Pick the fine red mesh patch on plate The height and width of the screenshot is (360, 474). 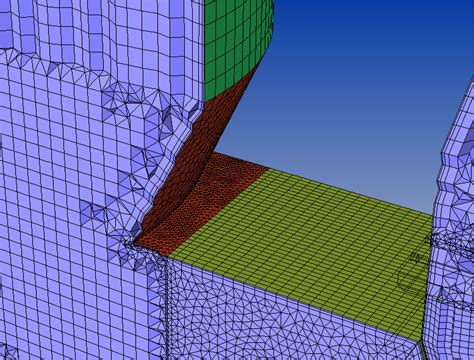coord(203,203)
